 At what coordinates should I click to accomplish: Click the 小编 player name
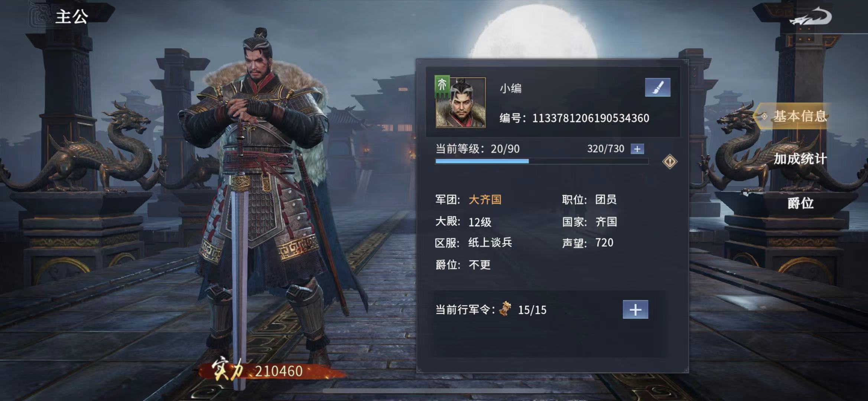[511, 88]
